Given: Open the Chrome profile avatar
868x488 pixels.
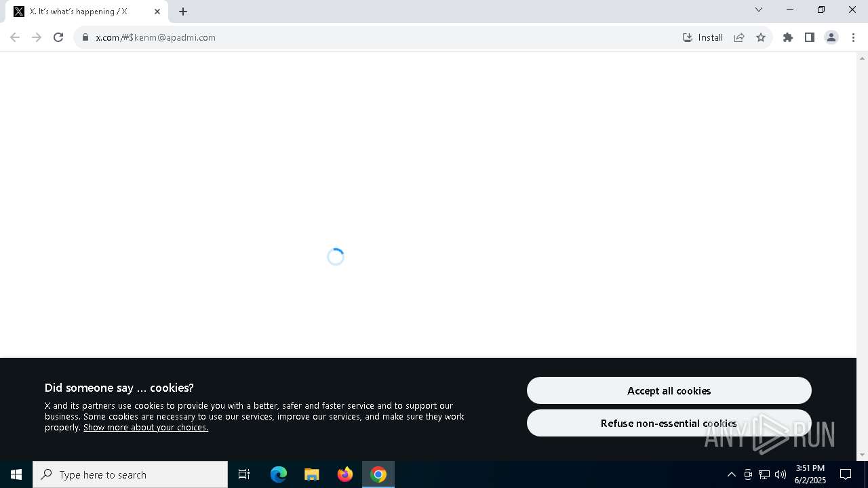Looking at the screenshot, I should click(831, 37).
